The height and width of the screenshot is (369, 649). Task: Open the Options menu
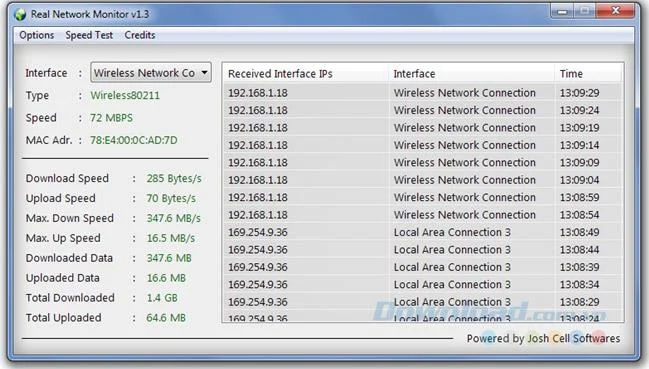coord(36,35)
